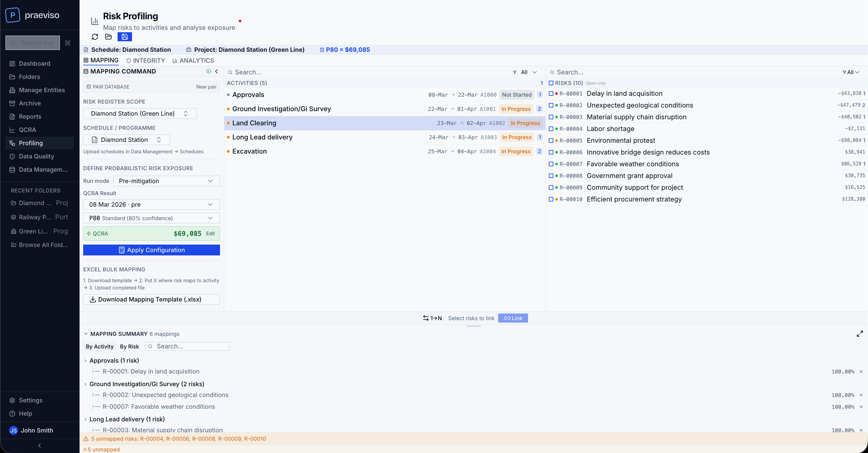This screenshot has height=453, width=868.
Task: Tick the select-all checkbox beside RISKS header
Action: click(551, 83)
